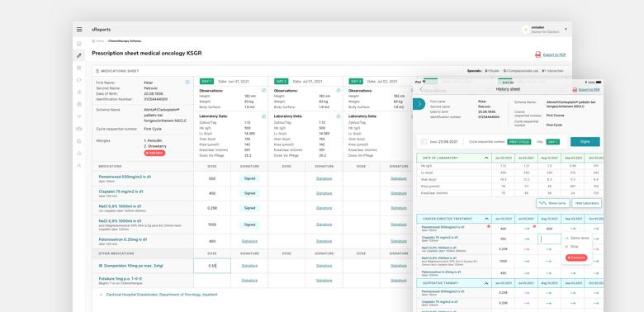This screenshot has height=312, width=644.
Task: Collapse the Date of Laboratory section
Action: 486,158
